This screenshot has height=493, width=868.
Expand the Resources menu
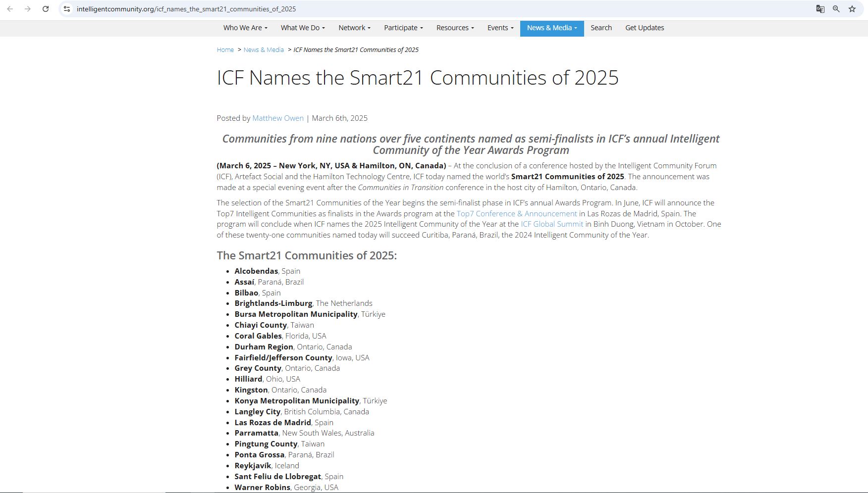[455, 28]
